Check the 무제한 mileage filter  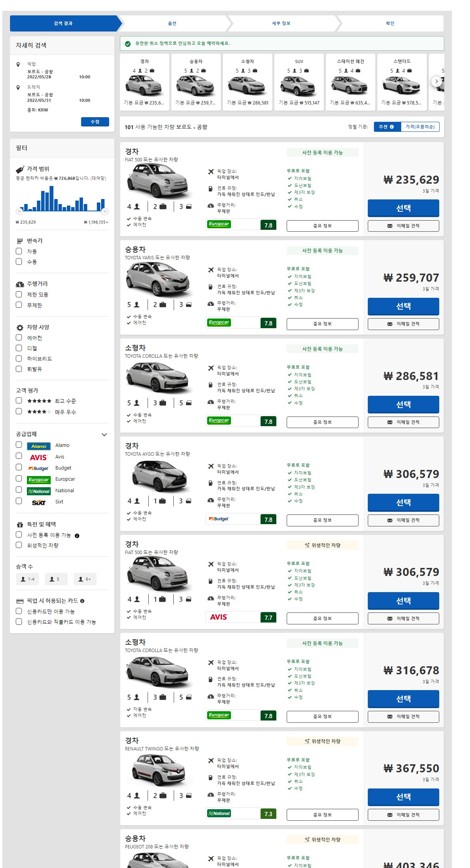pyautogui.click(x=19, y=305)
